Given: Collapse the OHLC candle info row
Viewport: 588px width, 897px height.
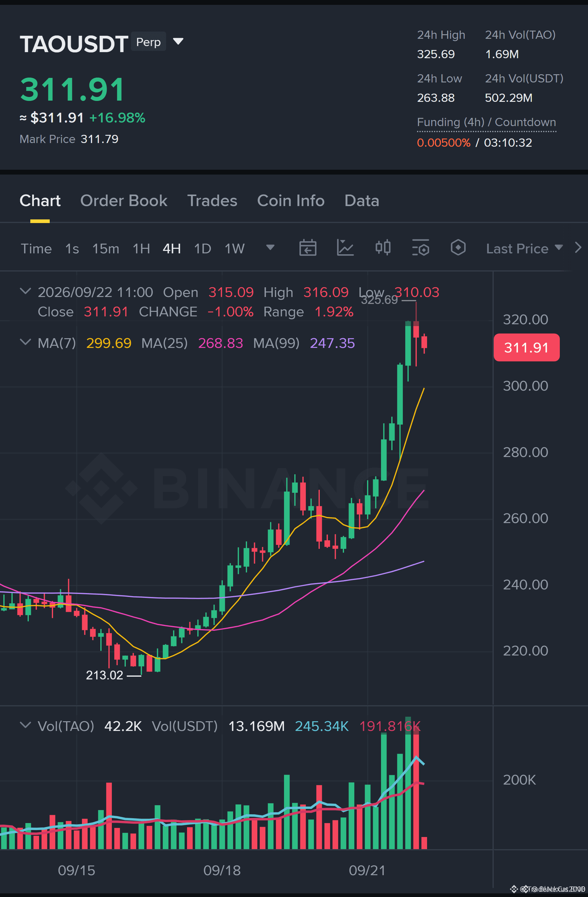Looking at the screenshot, I should click(x=25, y=291).
